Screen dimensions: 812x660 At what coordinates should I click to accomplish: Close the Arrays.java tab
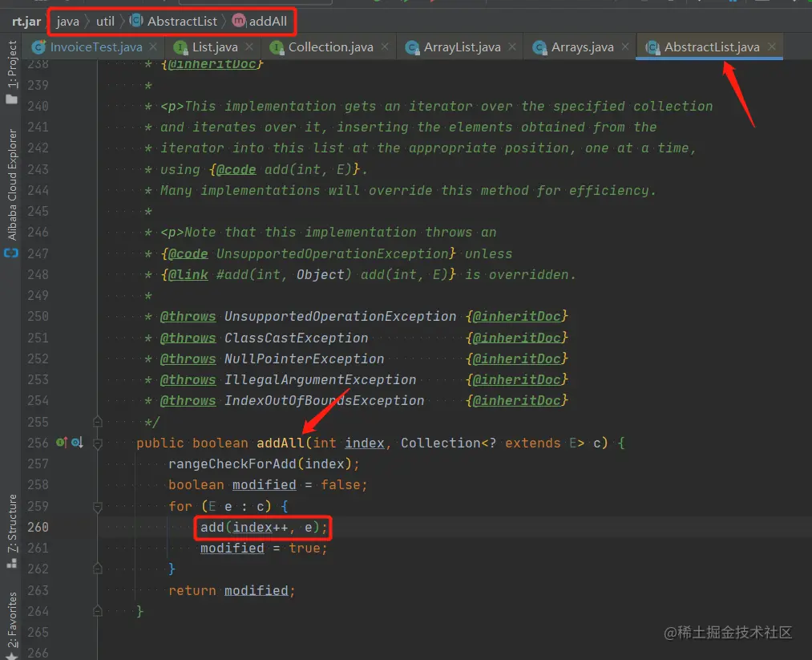(625, 47)
